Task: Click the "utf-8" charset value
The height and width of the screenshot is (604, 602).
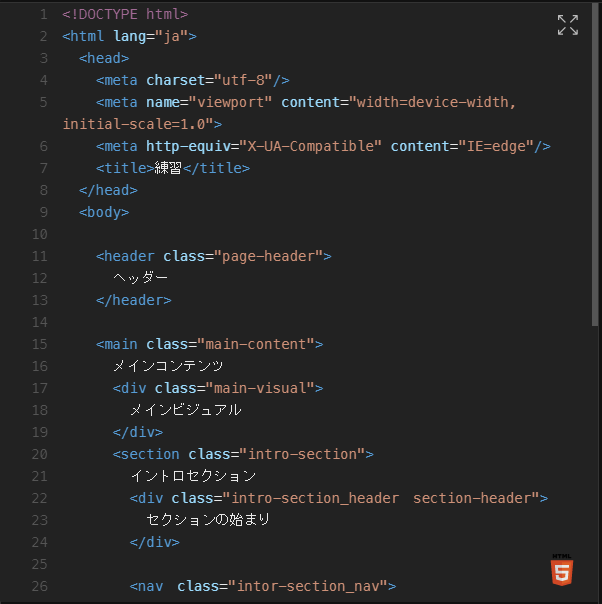Action: pos(243,80)
